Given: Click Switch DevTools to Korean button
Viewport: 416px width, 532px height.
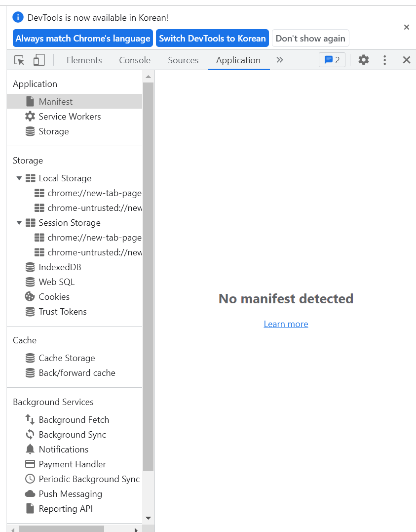Looking at the screenshot, I should (x=212, y=39).
